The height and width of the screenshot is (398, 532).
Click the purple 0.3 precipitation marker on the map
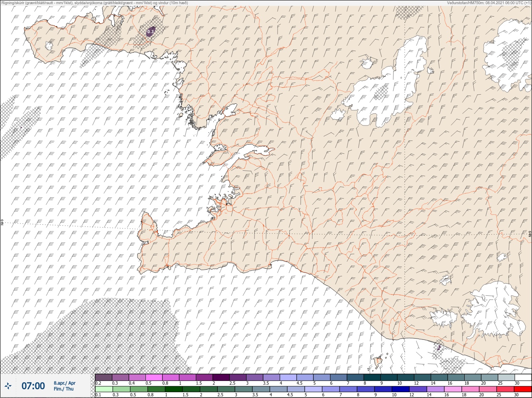150,32
